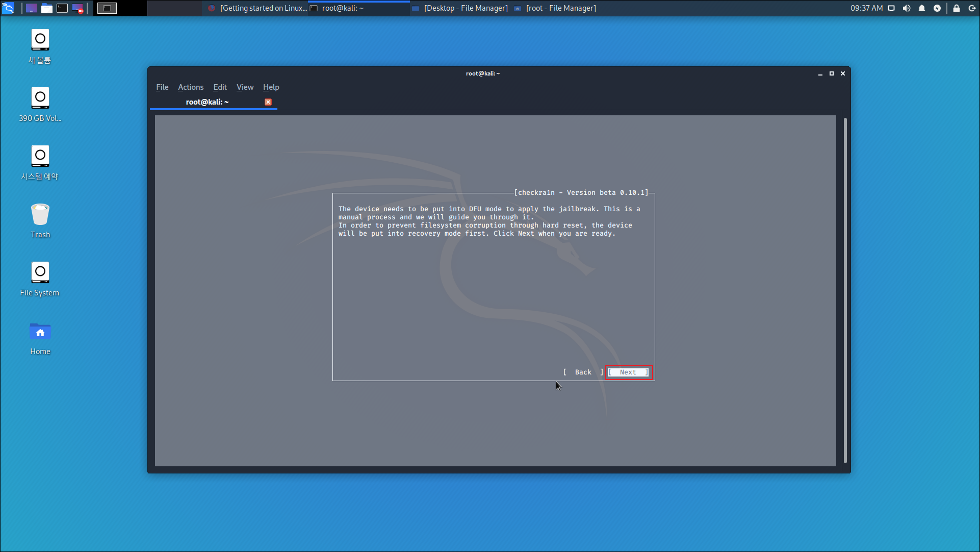Click the log out arrow icon

[972, 8]
